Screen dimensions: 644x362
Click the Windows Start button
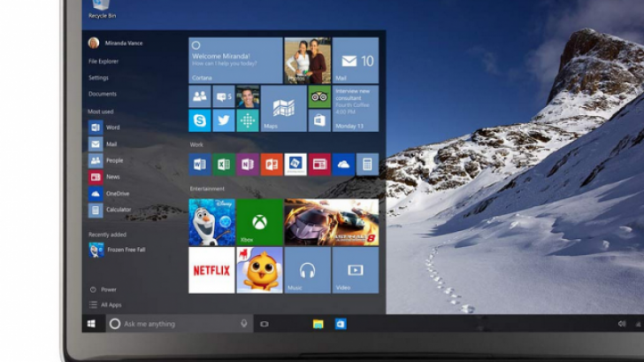click(x=92, y=324)
